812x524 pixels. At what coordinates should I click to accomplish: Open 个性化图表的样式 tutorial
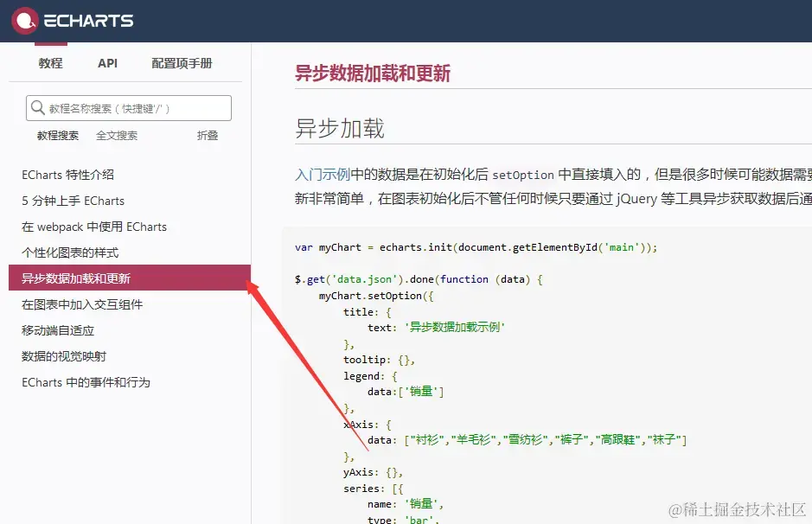tap(70, 252)
